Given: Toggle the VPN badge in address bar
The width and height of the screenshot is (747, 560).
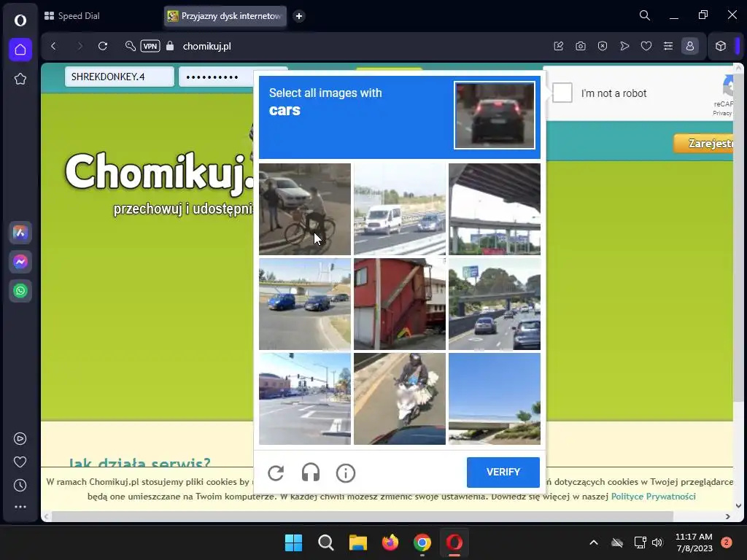Looking at the screenshot, I should click(150, 46).
